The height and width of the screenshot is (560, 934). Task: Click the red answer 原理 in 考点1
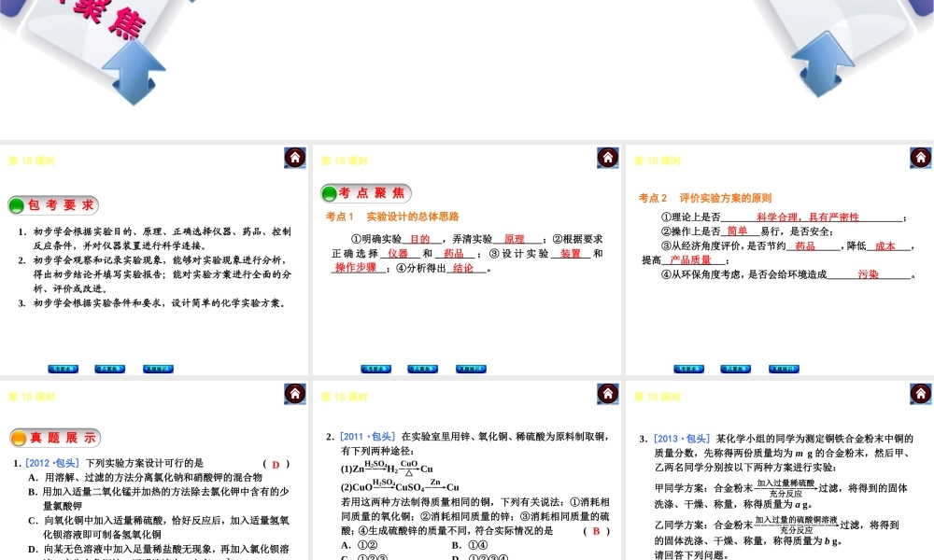click(x=514, y=239)
